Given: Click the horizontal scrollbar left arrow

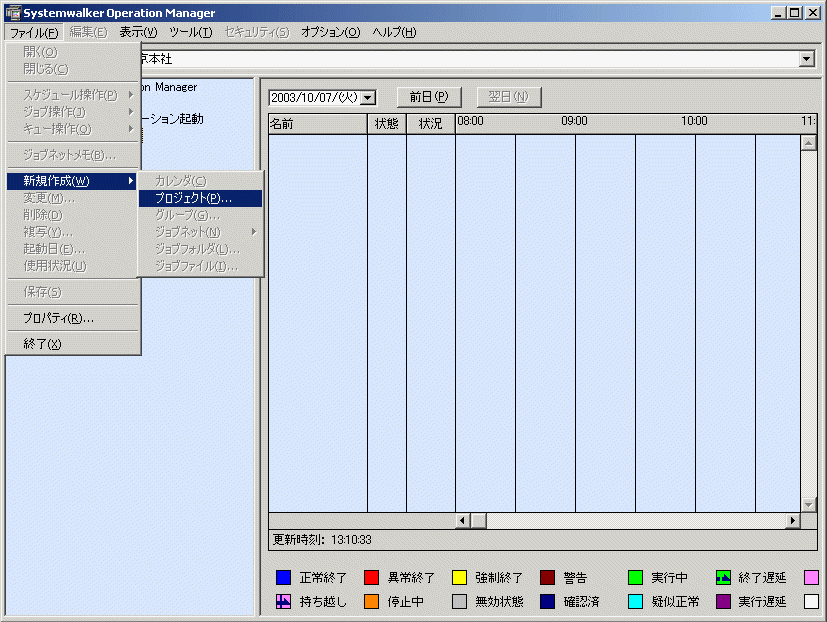Looking at the screenshot, I should pyautogui.click(x=463, y=521).
